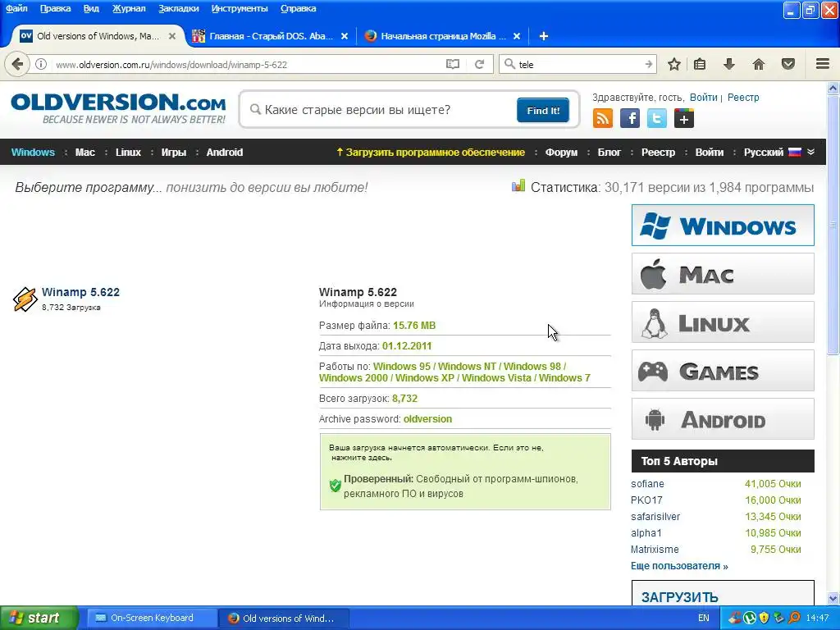Click the OLDVERSION.com logo
Screen dimensions: 840x630
click(118, 109)
